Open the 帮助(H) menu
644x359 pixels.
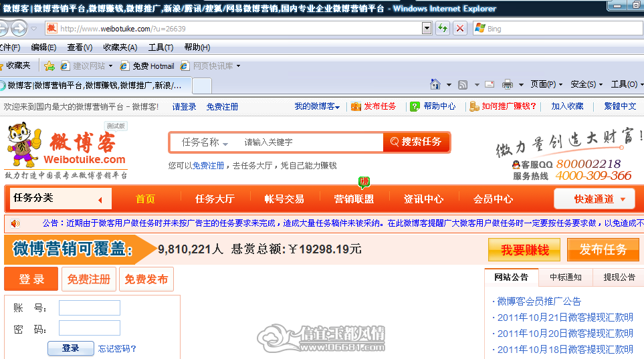[x=197, y=47]
